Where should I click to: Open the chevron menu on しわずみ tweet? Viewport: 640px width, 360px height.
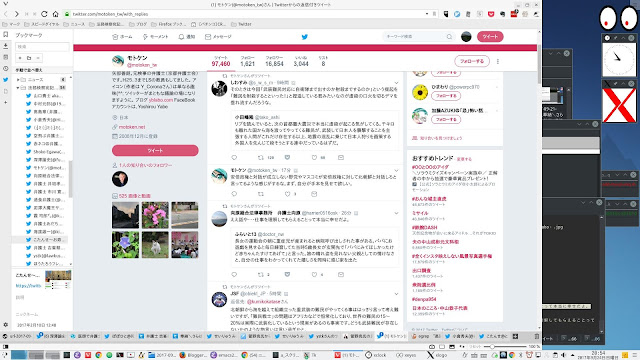click(396, 83)
